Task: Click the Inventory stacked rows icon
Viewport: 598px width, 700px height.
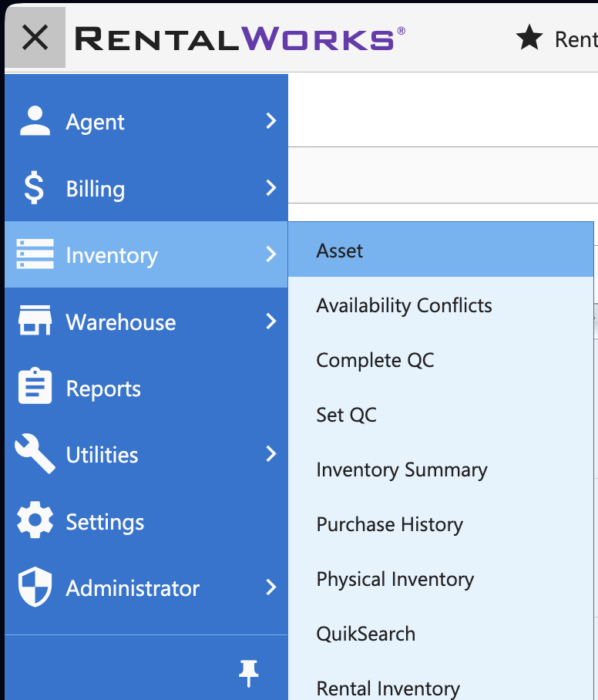Action: coord(35,254)
